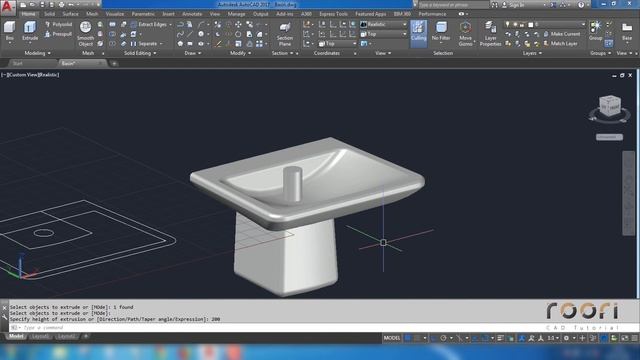
Task: Click the Model layout tab
Action: 16,336
